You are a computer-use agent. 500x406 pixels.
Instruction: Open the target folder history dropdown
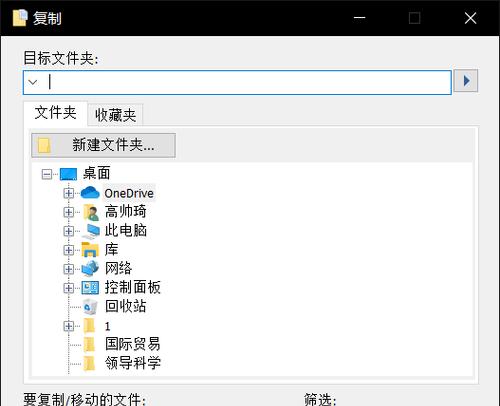tap(33, 82)
